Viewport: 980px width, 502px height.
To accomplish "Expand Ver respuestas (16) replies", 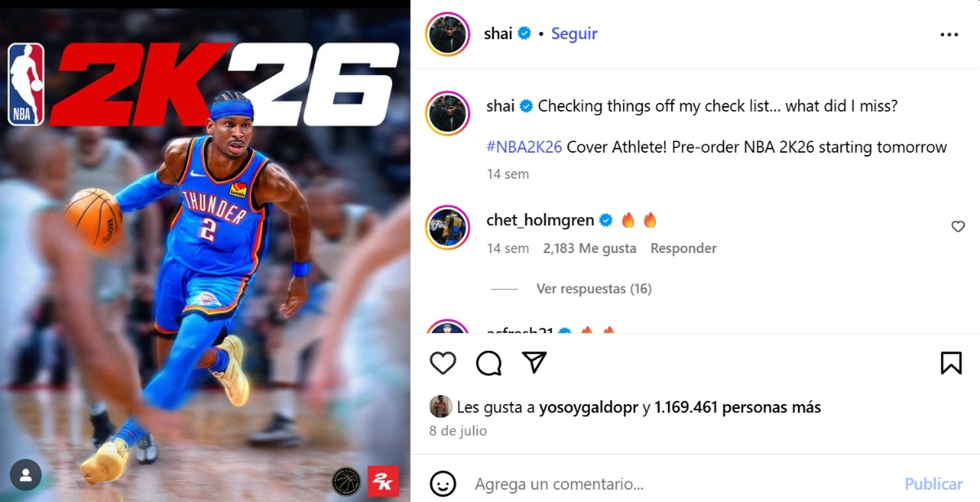I will pos(594,289).
